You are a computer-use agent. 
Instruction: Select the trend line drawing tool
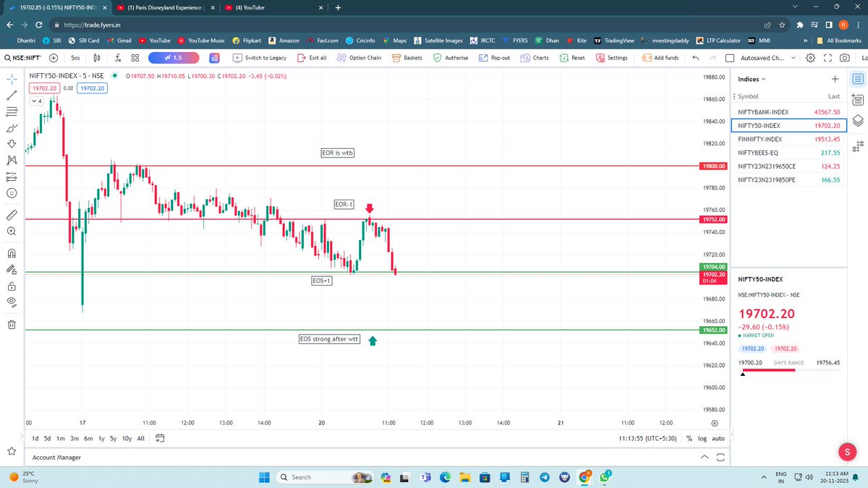(x=12, y=95)
